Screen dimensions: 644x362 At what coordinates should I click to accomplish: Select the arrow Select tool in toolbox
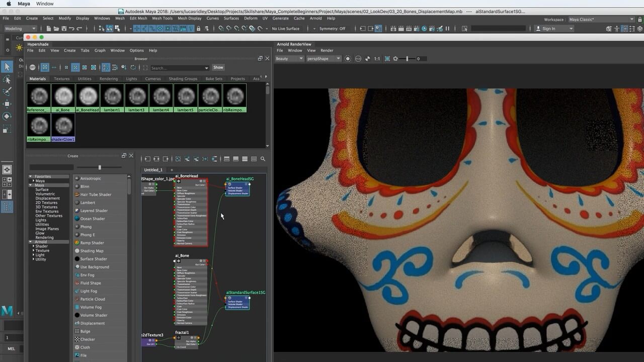tap(7, 67)
